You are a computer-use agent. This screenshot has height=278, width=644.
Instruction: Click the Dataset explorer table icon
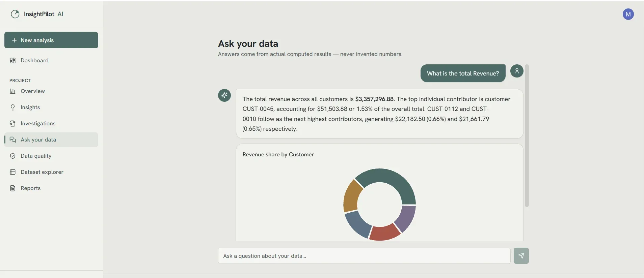13,172
